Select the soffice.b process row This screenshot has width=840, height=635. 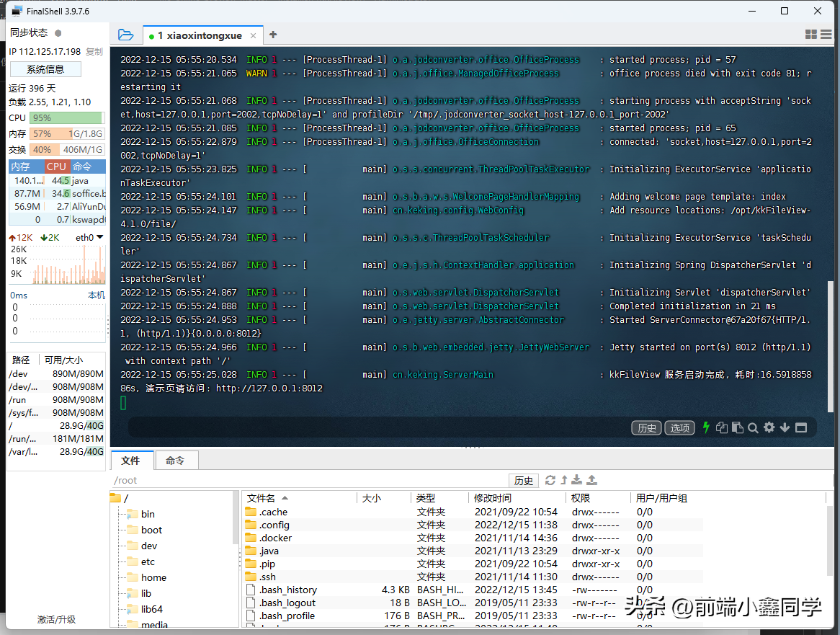(x=58, y=193)
